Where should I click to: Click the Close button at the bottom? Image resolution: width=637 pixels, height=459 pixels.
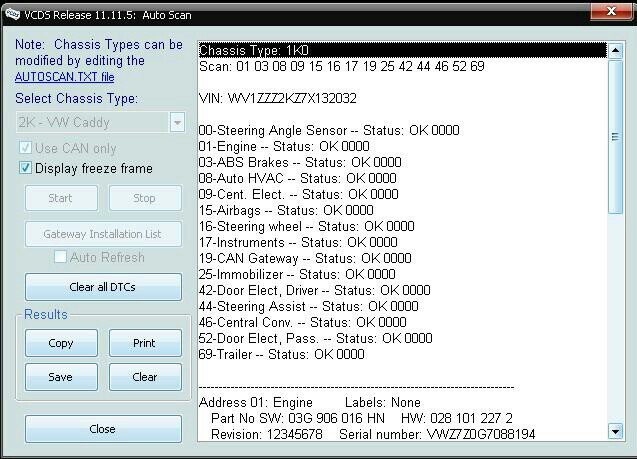coord(103,429)
